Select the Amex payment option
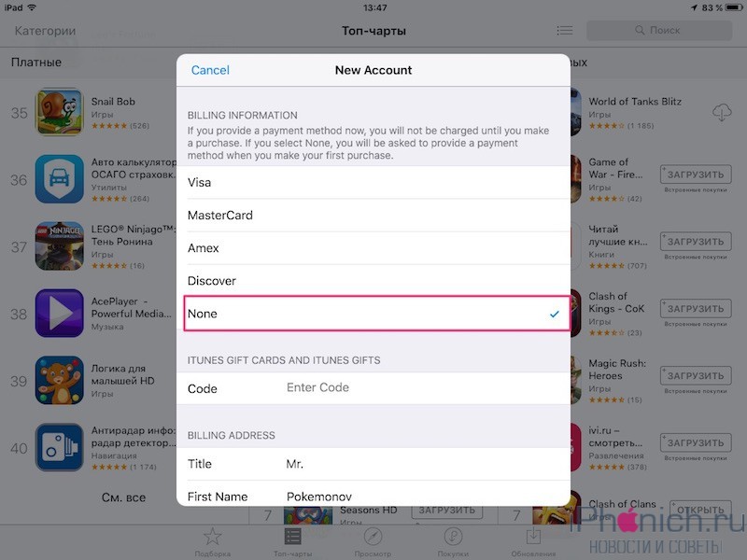747x560 pixels. coord(373,248)
